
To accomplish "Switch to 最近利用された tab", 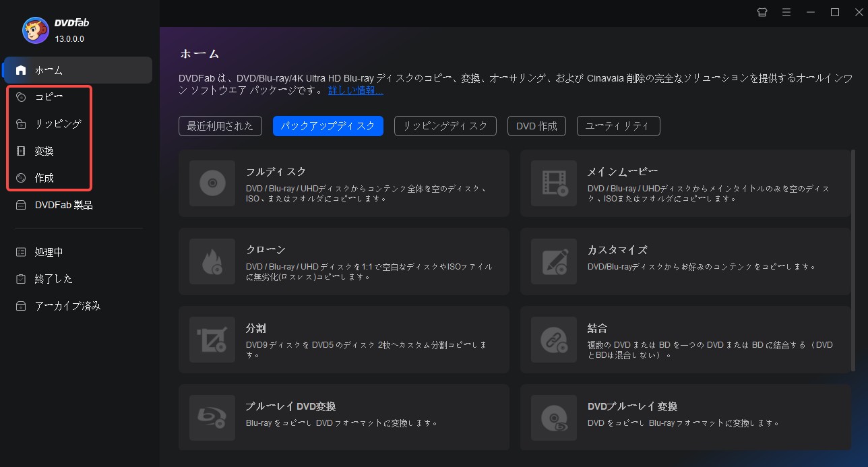I will 220,126.
